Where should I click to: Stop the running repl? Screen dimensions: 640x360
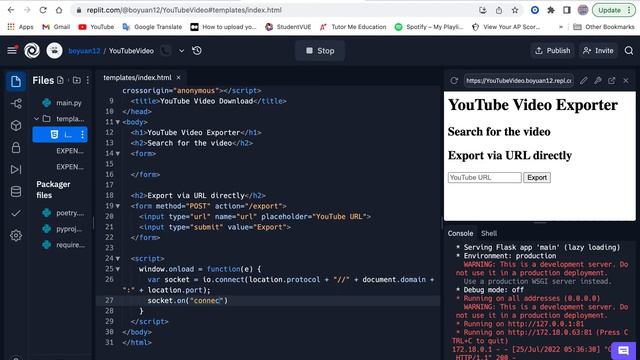pyautogui.click(x=320, y=51)
